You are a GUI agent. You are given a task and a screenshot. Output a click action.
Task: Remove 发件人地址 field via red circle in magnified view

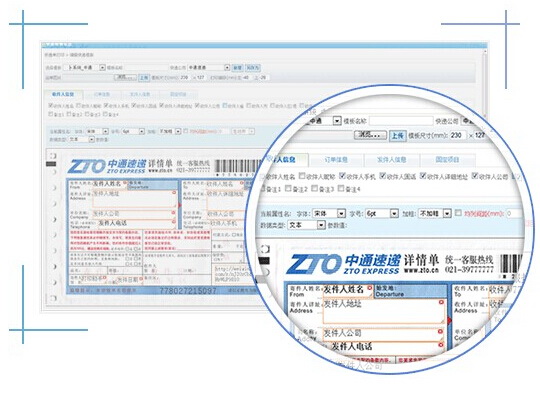[441, 302]
